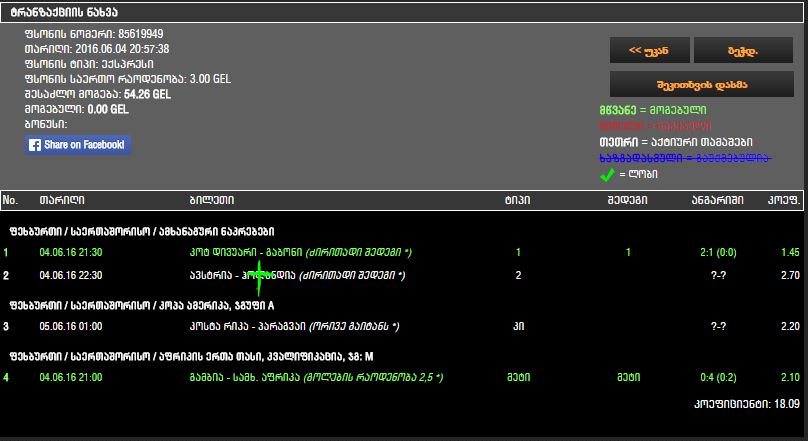Click '?-?' score of Austria match

(x=718, y=275)
